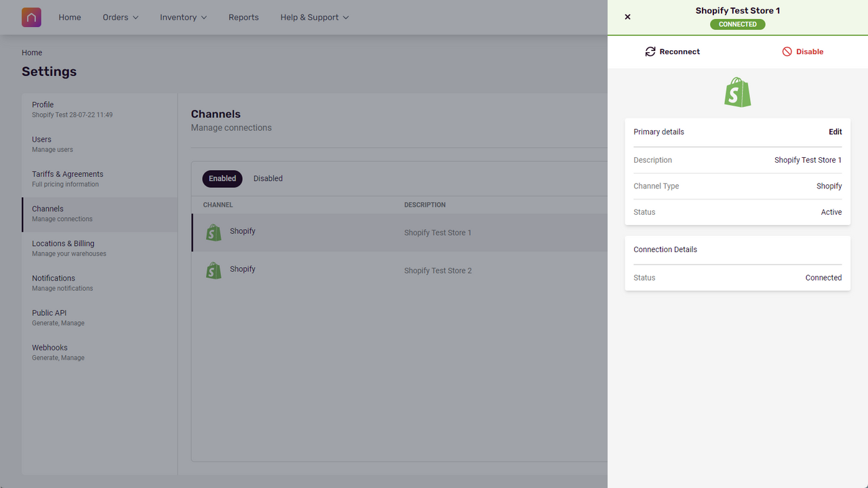Click the red Disable ban icon

[787, 52]
